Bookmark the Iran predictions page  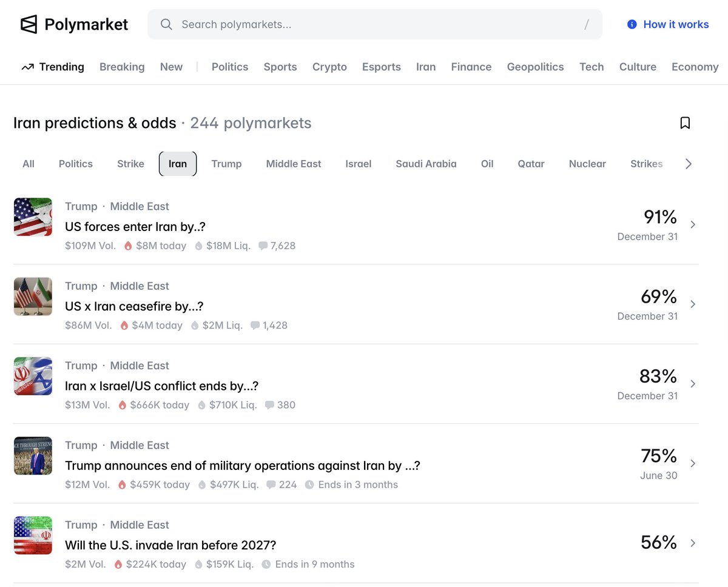[x=685, y=123]
